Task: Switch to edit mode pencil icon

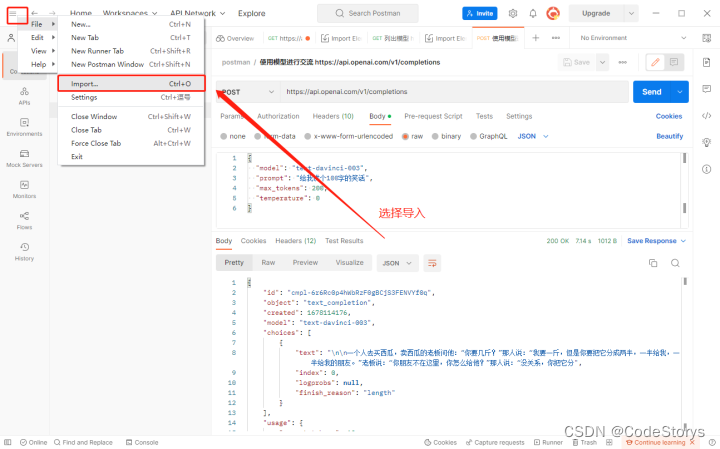Action: [655, 62]
